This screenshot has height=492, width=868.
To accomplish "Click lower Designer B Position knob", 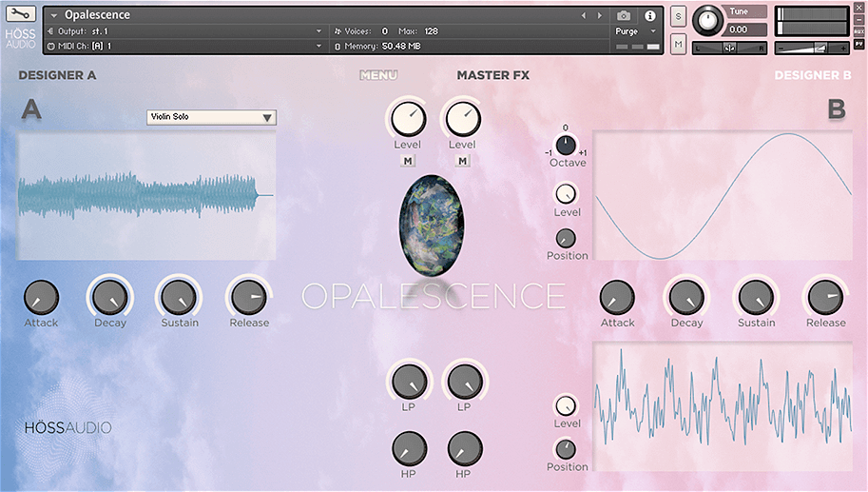I will (x=566, y=449).
